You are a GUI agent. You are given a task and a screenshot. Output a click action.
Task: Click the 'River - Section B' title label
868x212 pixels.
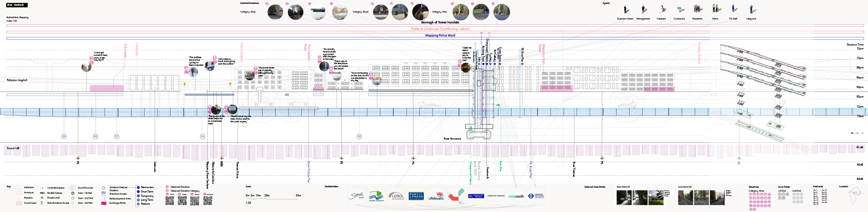pyautogui.click(x=17, y=5)
